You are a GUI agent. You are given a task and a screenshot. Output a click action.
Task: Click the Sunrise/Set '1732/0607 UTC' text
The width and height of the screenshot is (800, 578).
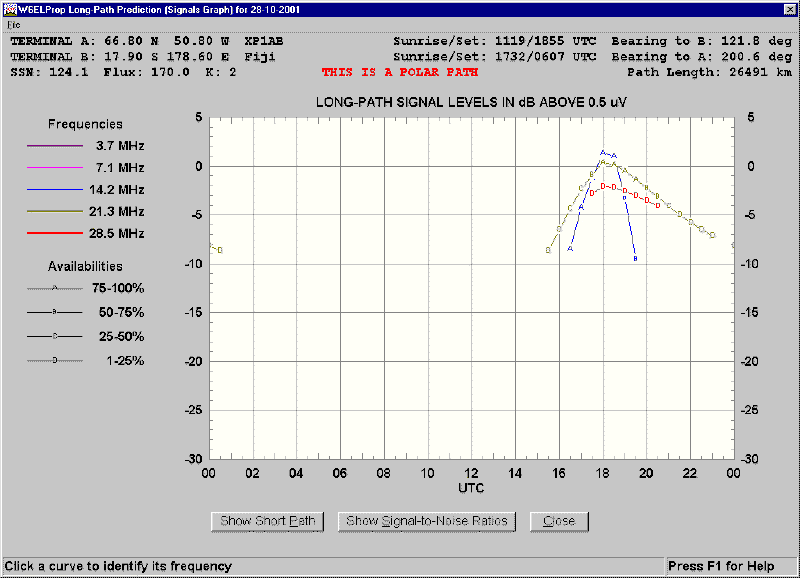pyautogui.click(x=545, y=57)
